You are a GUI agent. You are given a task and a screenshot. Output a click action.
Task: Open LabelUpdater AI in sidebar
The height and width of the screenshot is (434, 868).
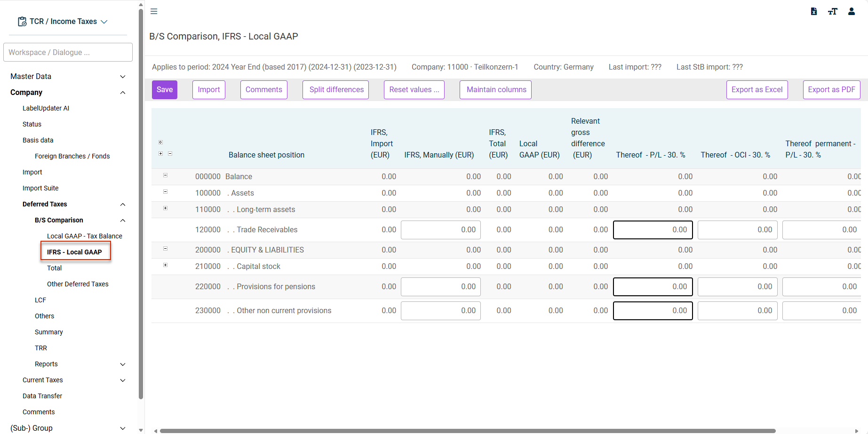click(46, 108)
